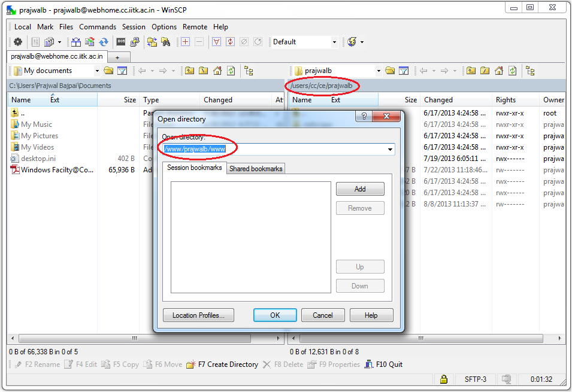Expand the Open directory path combo arrow
The width and height of the screenshot is (572, 392).
390,149
